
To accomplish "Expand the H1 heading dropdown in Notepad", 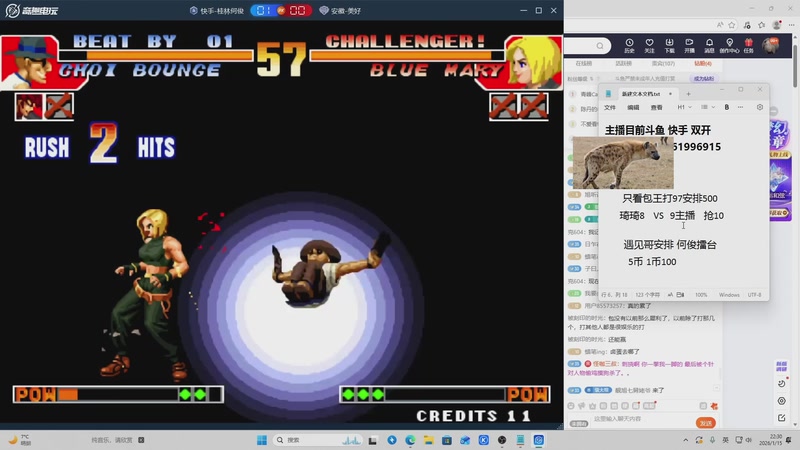I will [684, 107].
